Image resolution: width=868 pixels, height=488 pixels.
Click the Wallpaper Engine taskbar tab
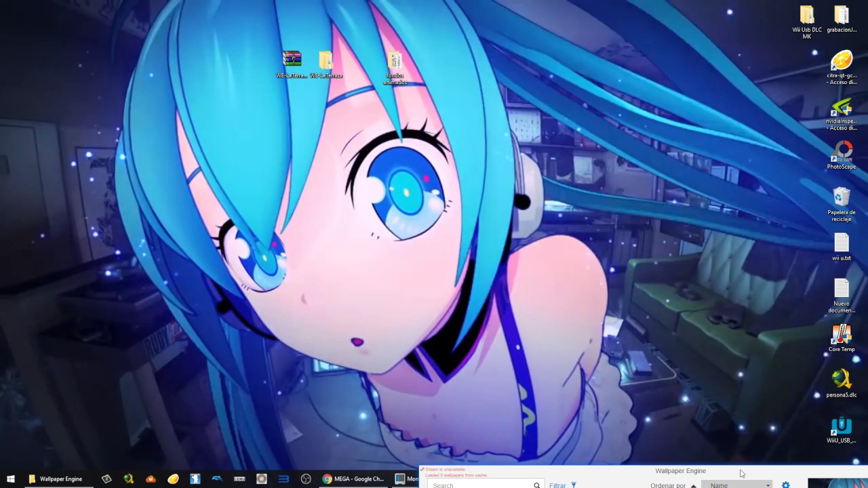[x=60, y=479]
